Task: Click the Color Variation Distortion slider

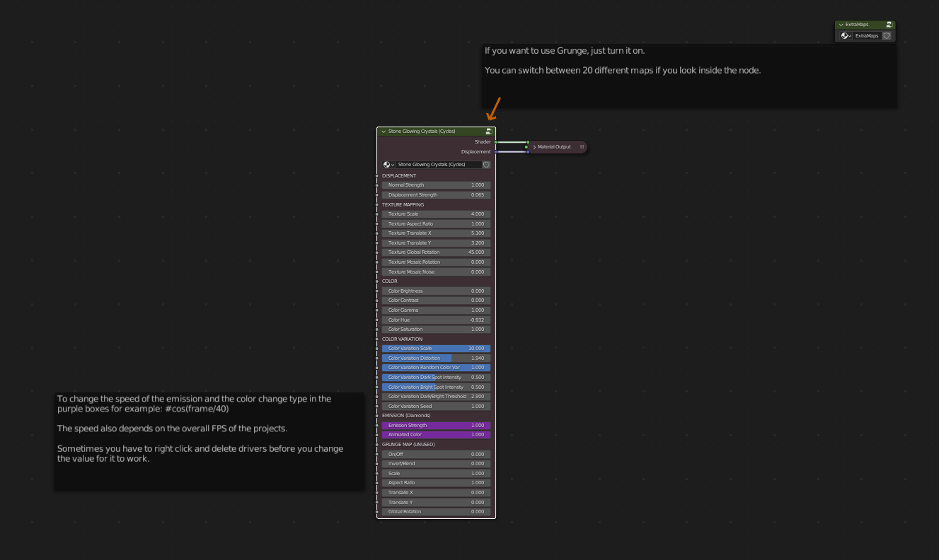Action: coord(436,358)
